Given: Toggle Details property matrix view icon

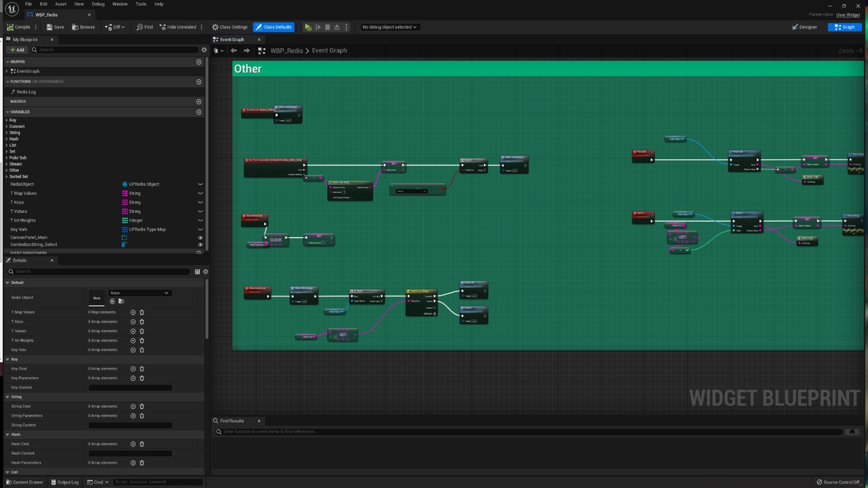Looking at the screenshot, I should (197, 272).
